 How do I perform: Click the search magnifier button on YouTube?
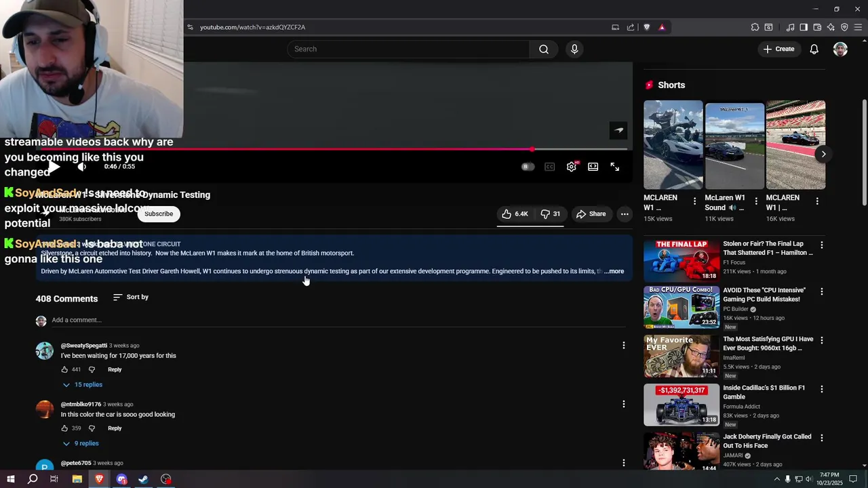click(x=544, y=49)
